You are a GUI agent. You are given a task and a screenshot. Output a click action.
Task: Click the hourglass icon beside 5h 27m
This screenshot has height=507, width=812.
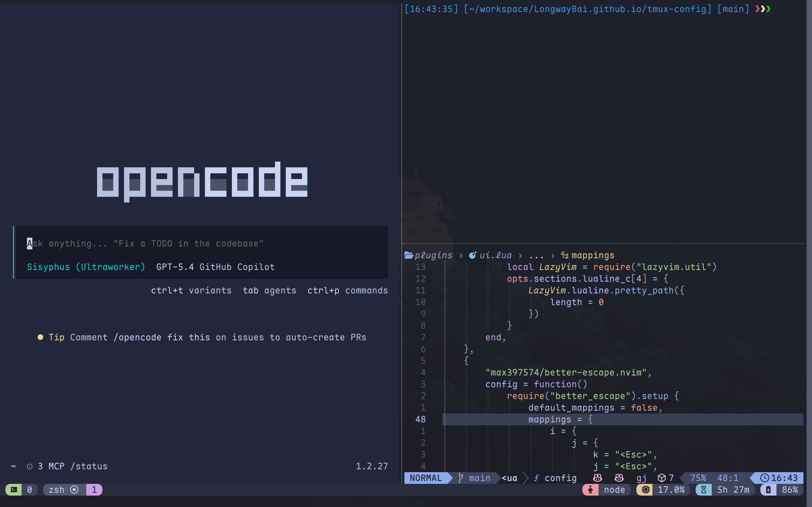pos(704,490)
